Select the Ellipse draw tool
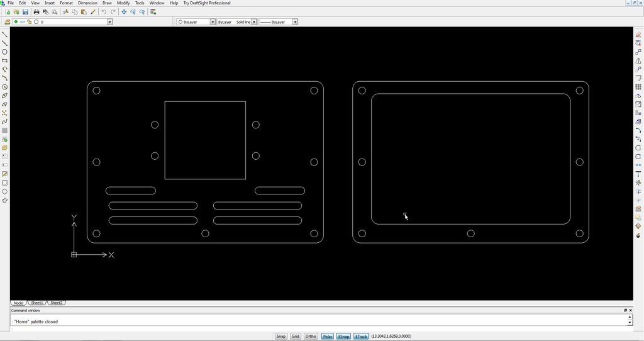The image size is (644, 341). point(5,95)
